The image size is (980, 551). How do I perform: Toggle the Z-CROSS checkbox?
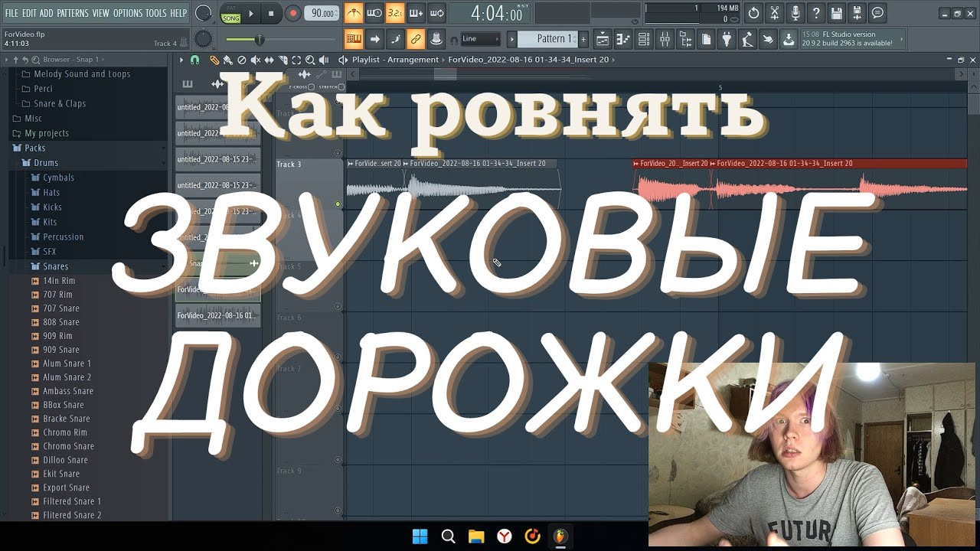(311, 86)
